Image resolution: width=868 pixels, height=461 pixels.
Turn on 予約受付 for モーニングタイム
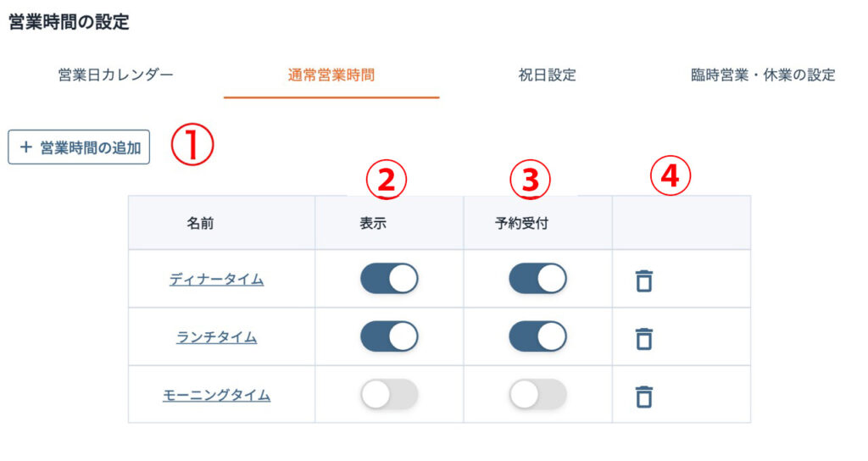point(537,394)
